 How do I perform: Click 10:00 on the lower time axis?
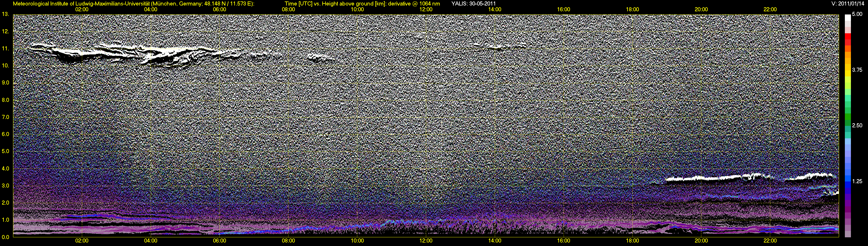[357, 241]
